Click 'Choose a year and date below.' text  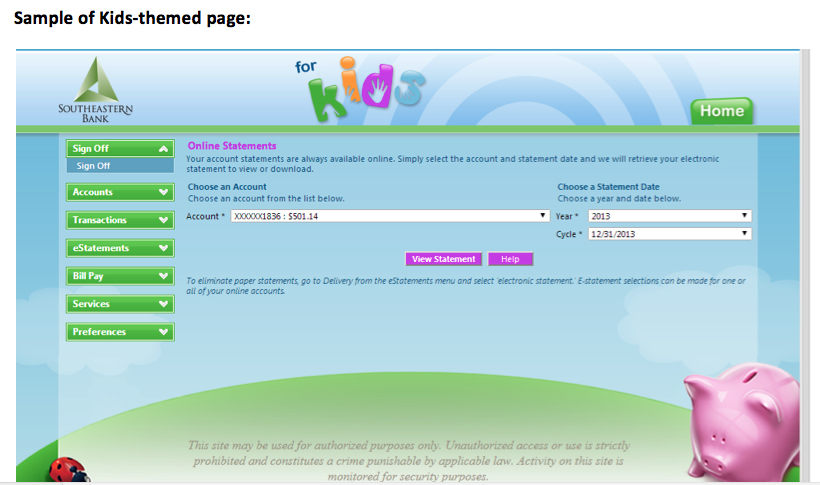click(619, 199)
